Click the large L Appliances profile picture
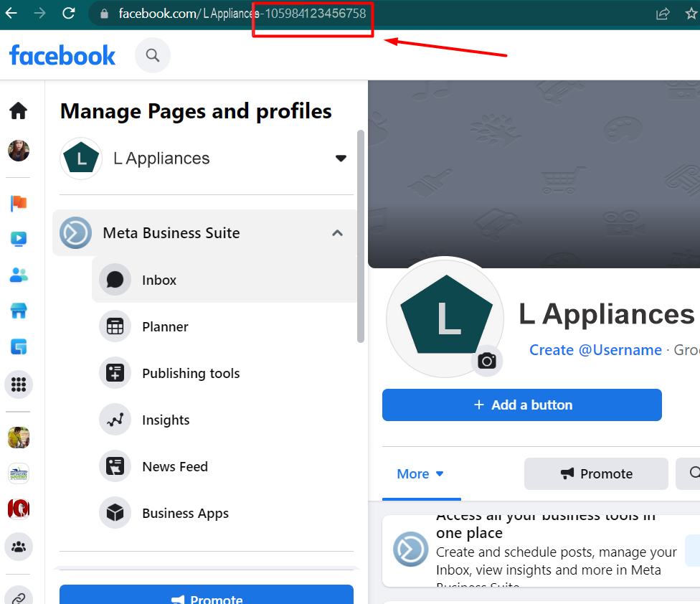 445,318
